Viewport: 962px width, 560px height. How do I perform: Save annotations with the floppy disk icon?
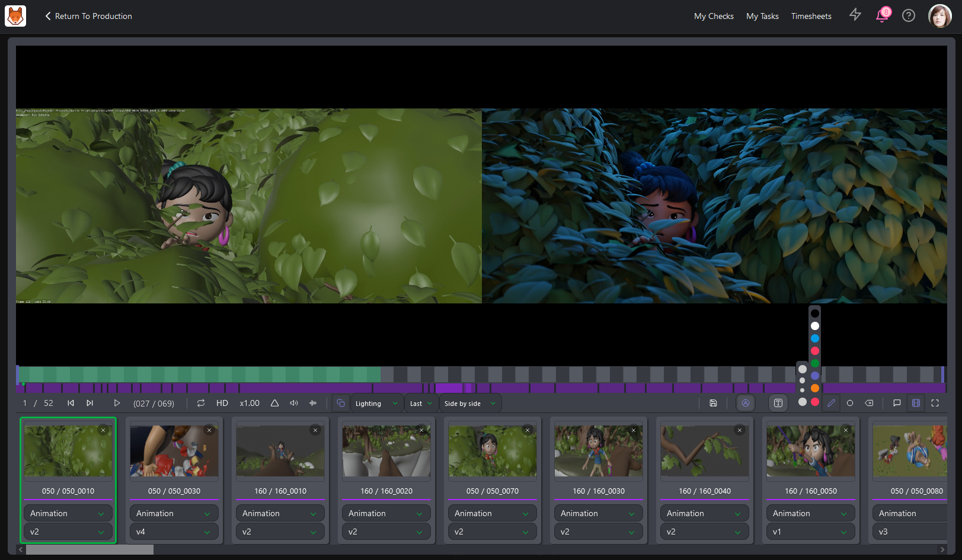click(x=713, y=403)
